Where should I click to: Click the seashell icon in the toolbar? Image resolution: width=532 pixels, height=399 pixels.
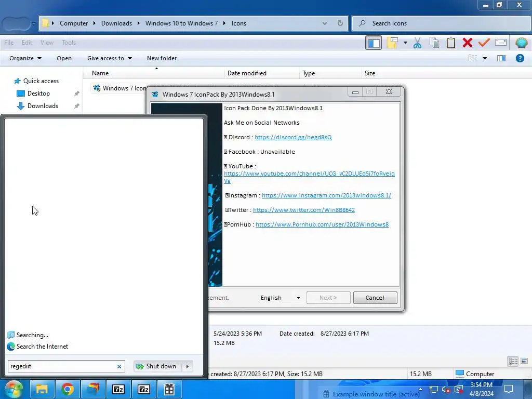point(521,43)
